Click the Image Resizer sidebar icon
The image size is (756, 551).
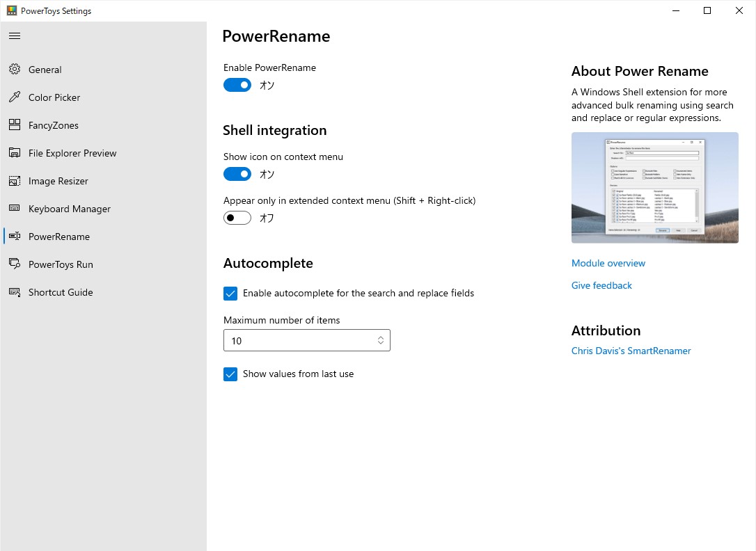[x=15, y=181]
